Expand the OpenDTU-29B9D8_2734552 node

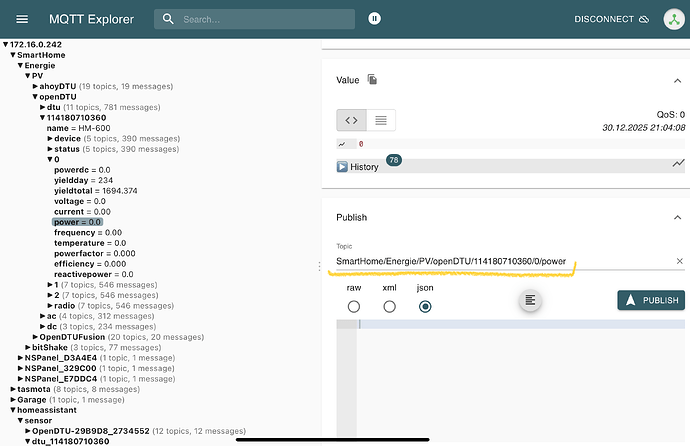pos(28,431)
